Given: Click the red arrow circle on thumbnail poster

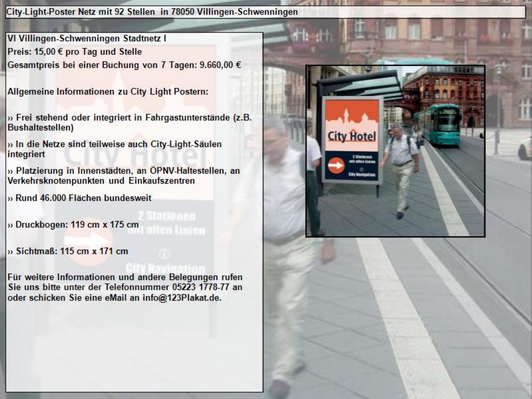Looking at the screenshot, I should (336, 166).
